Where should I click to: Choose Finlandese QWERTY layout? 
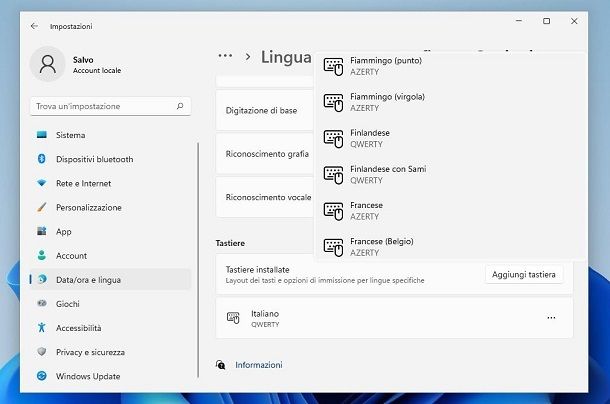tap(449, 139)
